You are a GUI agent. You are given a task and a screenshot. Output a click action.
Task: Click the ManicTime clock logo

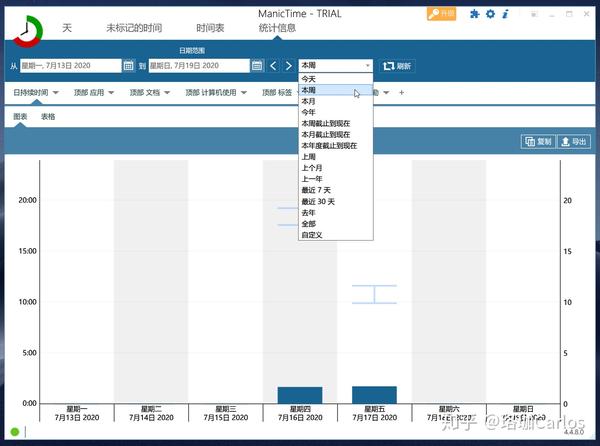click(28, 31)
